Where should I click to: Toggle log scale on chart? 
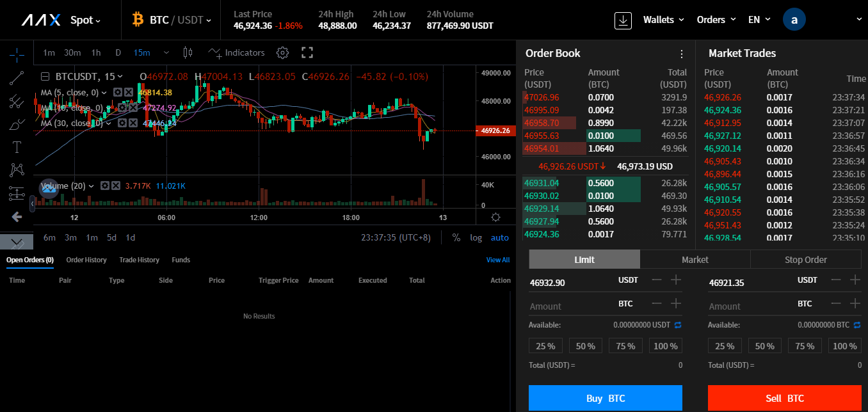point(476,237)
